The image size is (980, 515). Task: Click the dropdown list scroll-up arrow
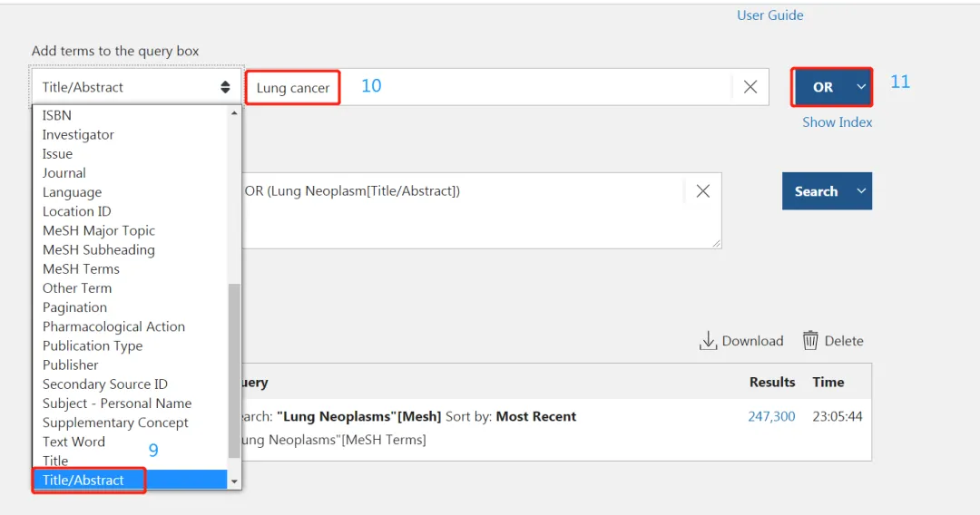point(234,113)
